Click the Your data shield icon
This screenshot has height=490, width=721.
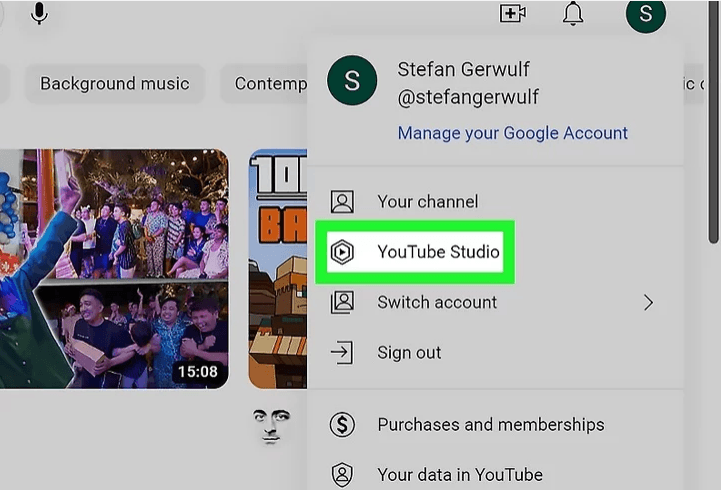click(342, 475)
